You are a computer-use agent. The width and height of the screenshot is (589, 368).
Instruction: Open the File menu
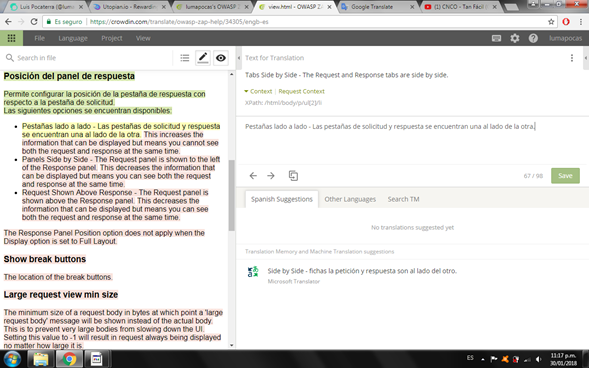39,38
